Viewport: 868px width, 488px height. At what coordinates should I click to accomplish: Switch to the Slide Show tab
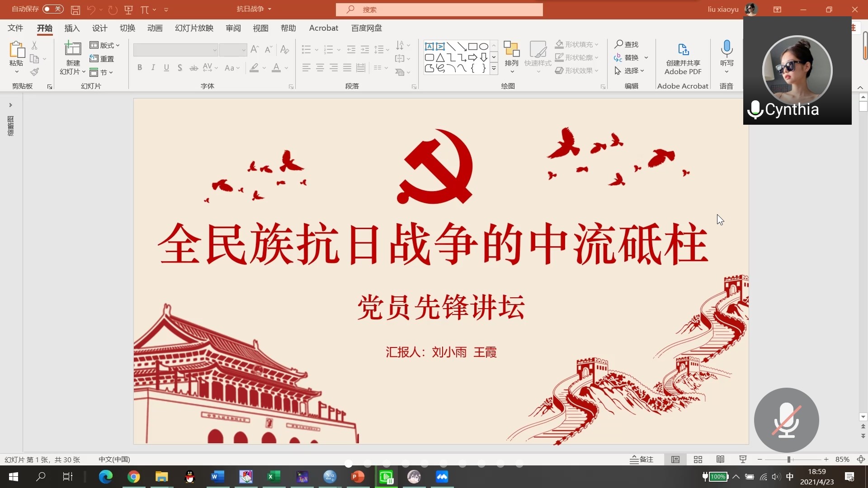coord(194,28)
